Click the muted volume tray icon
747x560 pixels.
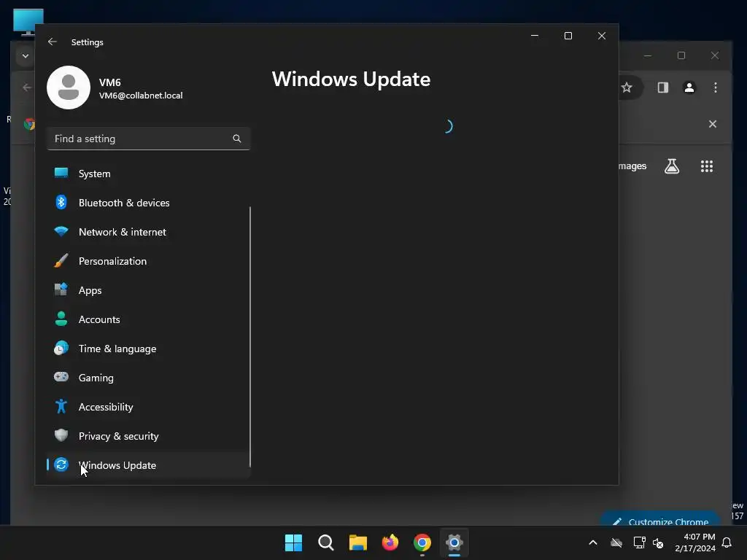pos(659,542)
